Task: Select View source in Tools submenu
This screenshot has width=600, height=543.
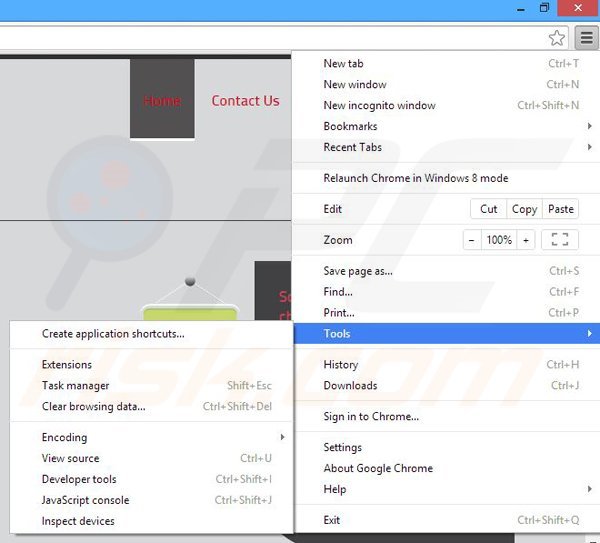Action: (x=152, y=458)
